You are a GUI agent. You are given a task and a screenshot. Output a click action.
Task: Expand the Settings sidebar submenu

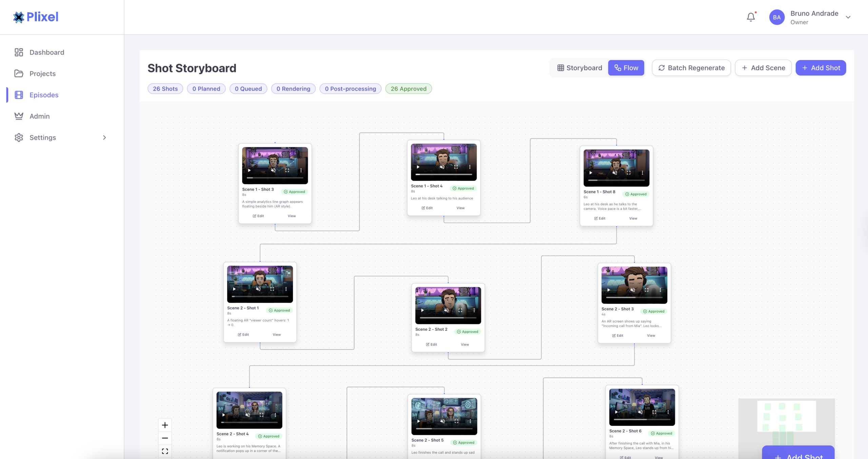coord(104,137)
